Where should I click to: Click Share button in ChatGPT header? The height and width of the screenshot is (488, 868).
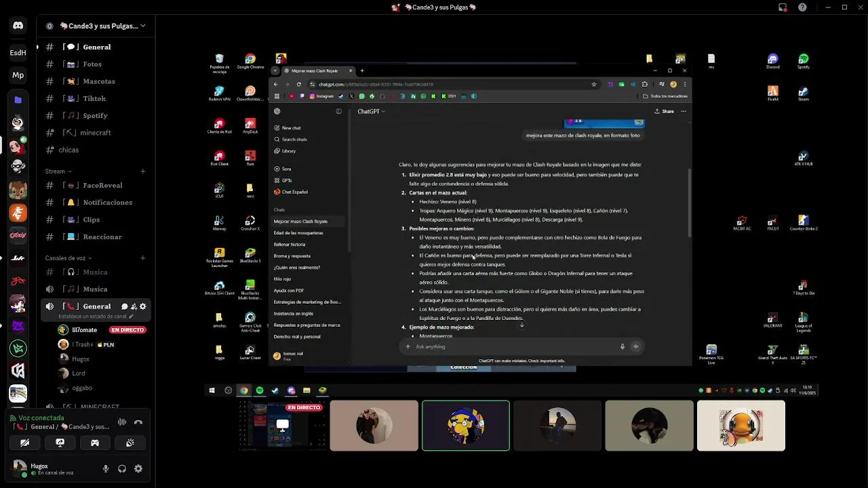(665, 111)
